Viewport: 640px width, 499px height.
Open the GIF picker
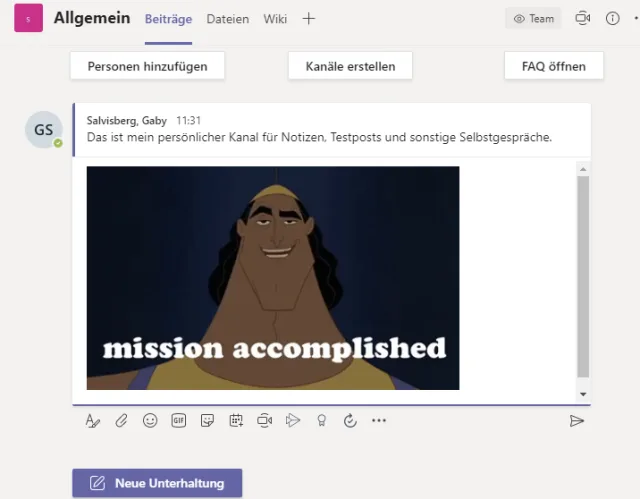pos(179,420)
